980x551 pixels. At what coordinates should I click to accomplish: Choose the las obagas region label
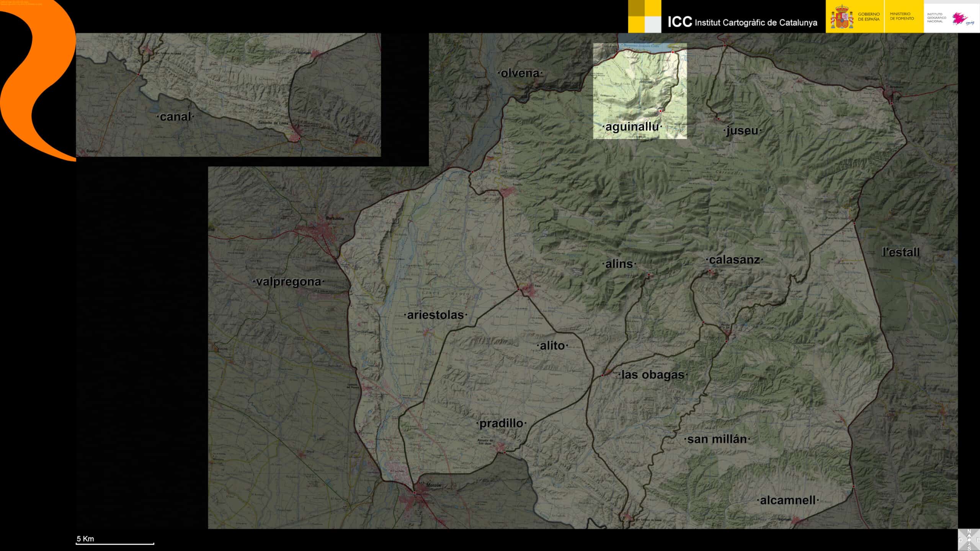(652, 375)
